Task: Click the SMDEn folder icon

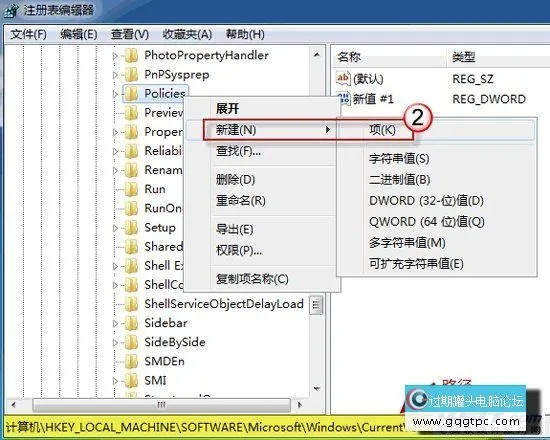Action: [x=132, y=361]
